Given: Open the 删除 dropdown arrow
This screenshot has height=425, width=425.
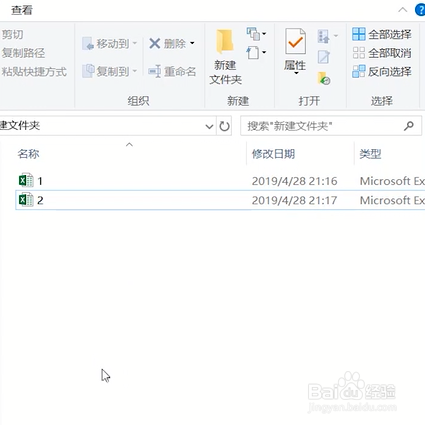Looking at the screenshot, I should point(192,43).
